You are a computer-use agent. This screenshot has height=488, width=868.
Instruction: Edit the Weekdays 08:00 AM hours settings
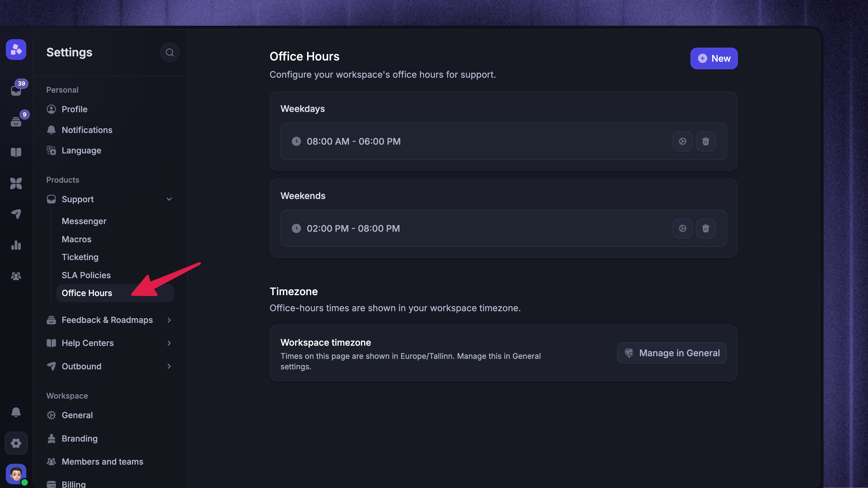click(x=682, y=141)
